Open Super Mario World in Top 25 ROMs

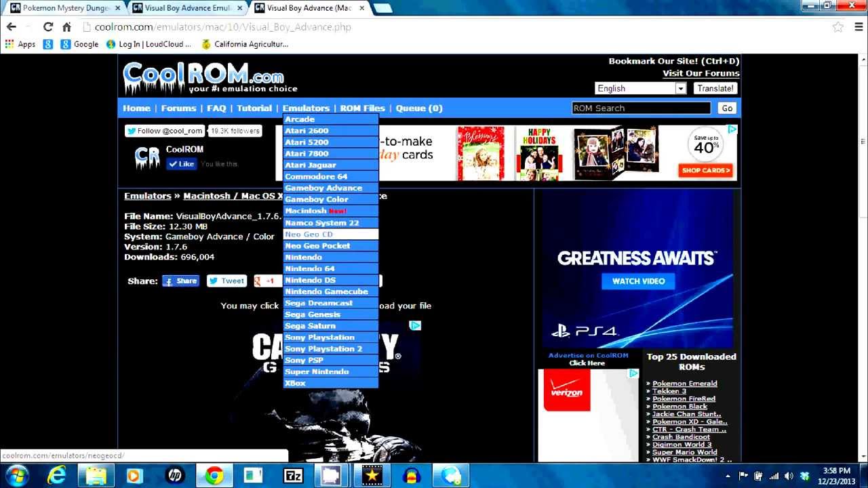pos(684,452)
